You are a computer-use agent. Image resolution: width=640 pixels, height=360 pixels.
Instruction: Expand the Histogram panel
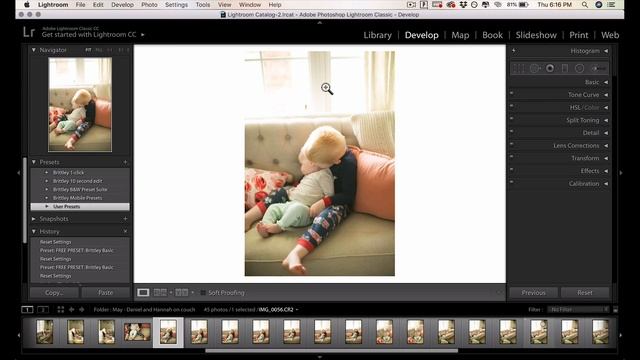(x=606, y=51)
